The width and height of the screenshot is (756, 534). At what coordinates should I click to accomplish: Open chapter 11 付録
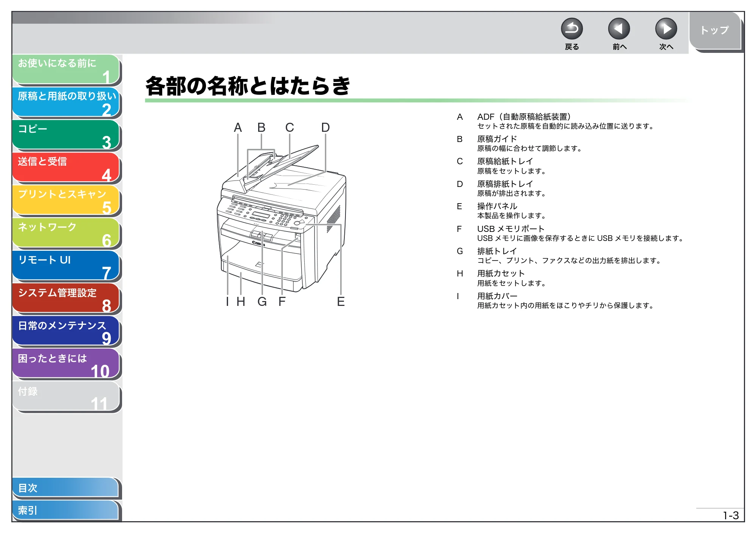pos(66,397)
